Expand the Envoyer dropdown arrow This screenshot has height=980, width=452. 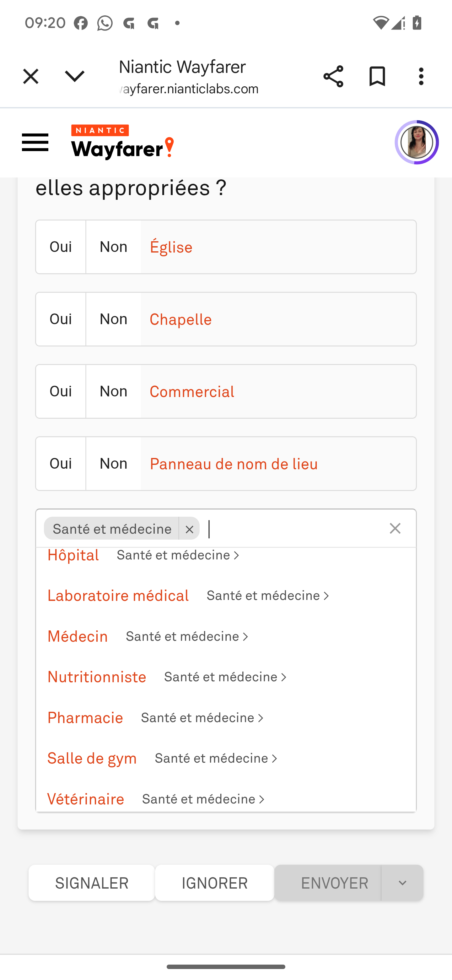tap(402, 883)
